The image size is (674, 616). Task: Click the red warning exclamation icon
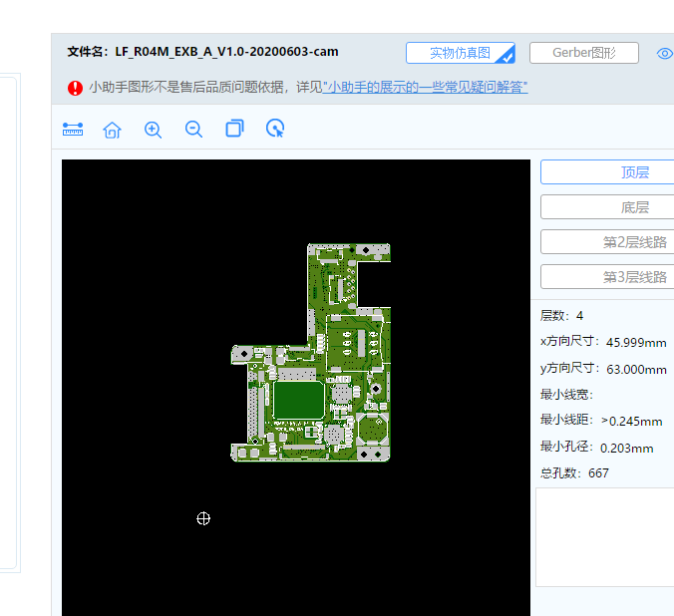(x=75, y=88)
